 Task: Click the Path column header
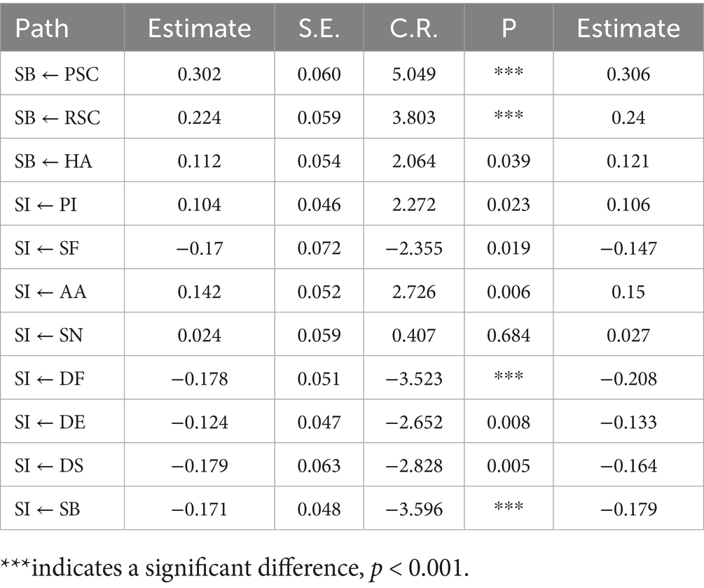[x=42, y=28]
